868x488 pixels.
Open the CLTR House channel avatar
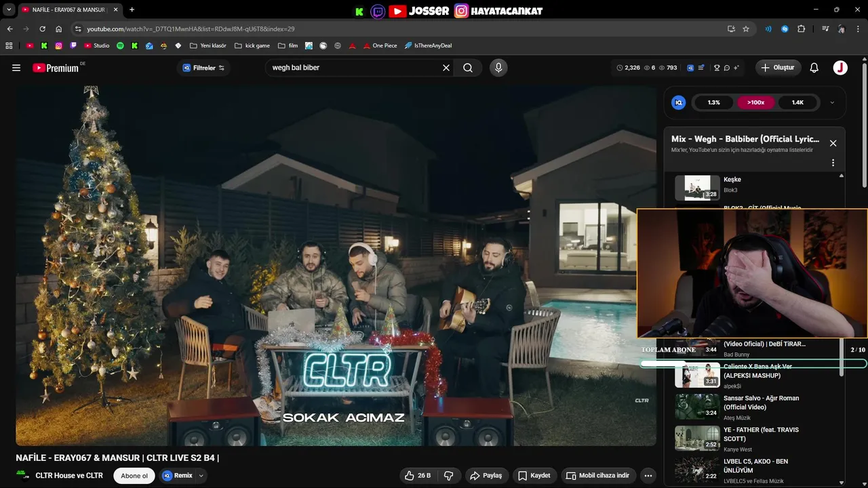(22, 476)
